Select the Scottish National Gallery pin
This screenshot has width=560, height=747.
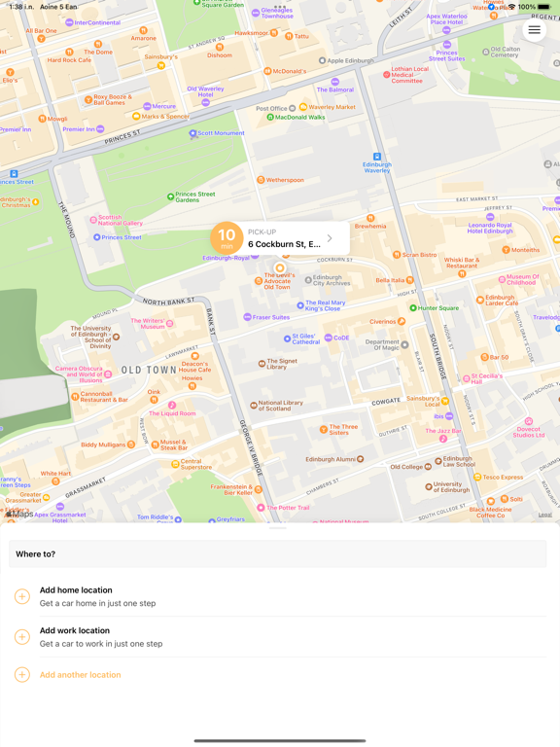click(x=93, y=220)
